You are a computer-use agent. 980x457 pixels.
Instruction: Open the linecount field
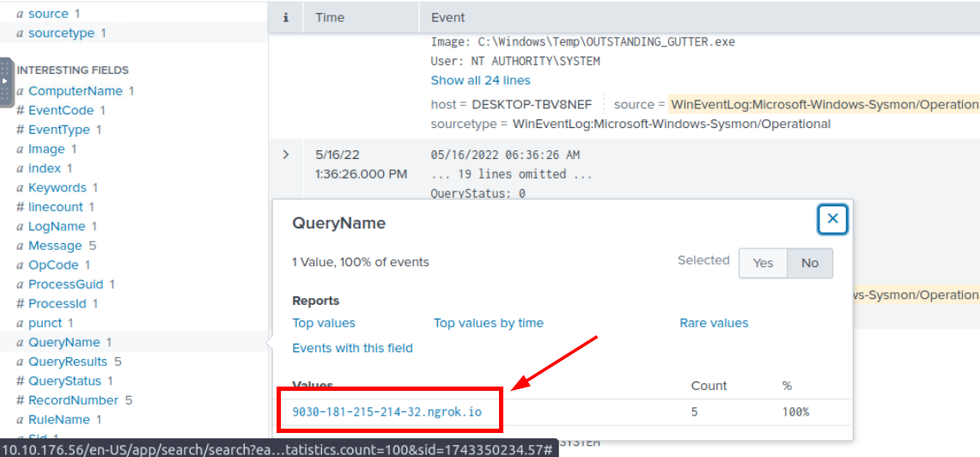pos(55,206)
